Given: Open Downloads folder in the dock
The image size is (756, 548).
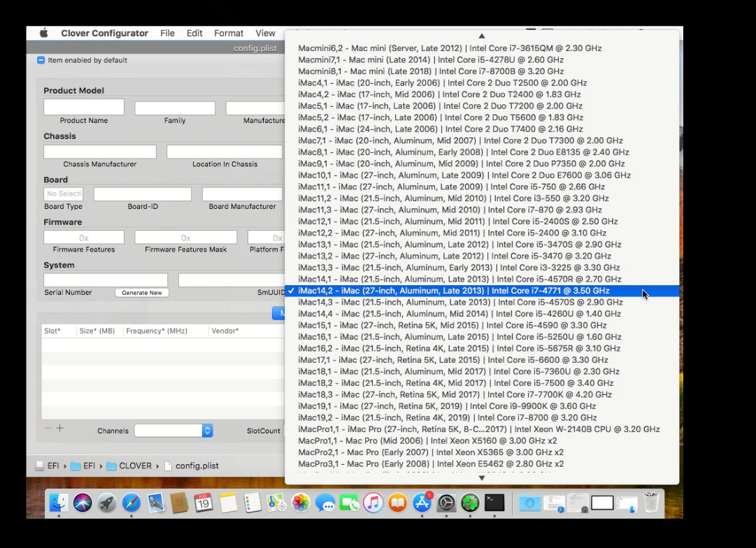Looking at the screenshot, I should 529,503.
